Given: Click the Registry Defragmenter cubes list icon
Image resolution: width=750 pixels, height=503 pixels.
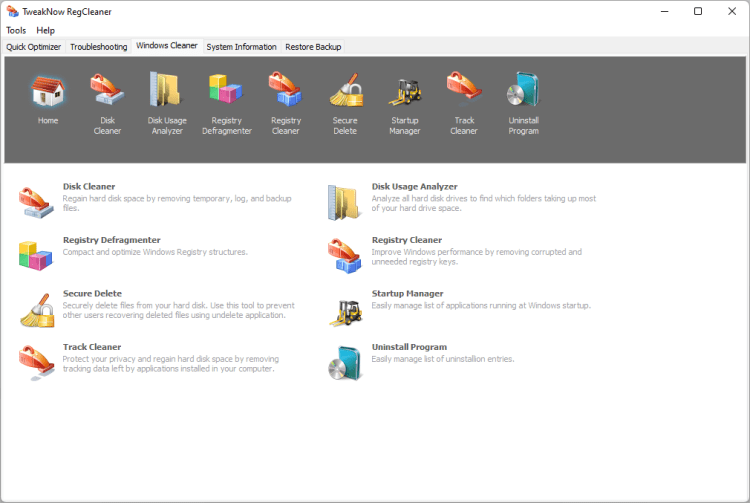Looking at the screenshot, I should (x=36, y=256).
